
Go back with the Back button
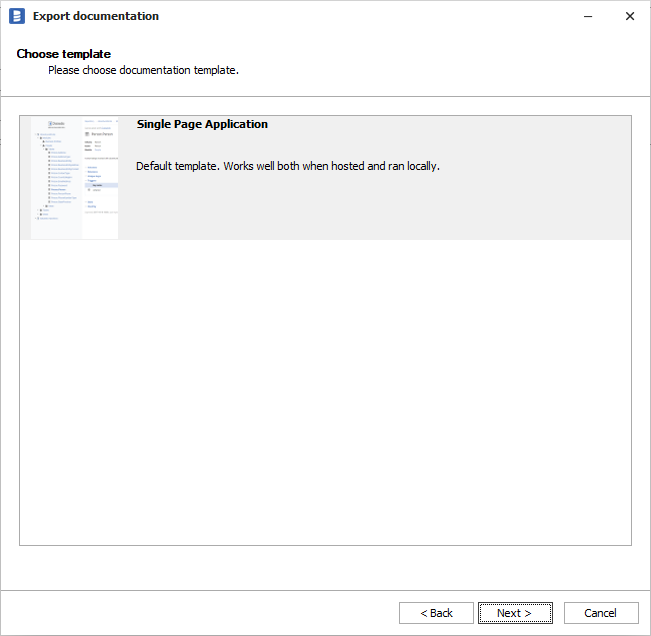pyautogui.click(x=436, y=613)
